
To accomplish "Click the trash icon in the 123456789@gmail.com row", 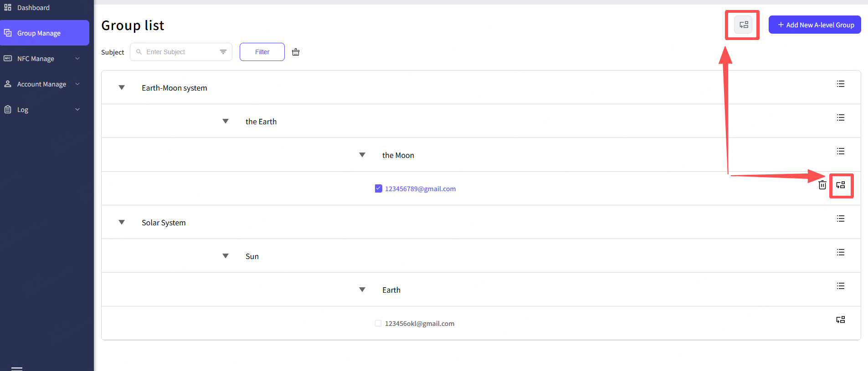I will pyautogui.click(x=822, y=185).
